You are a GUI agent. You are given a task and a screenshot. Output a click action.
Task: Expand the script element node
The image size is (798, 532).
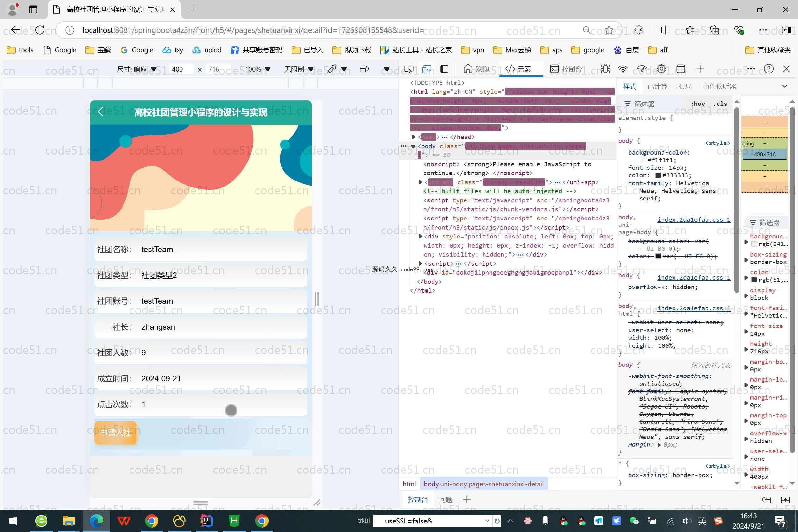pyautogui.click(x=421, y=263)
